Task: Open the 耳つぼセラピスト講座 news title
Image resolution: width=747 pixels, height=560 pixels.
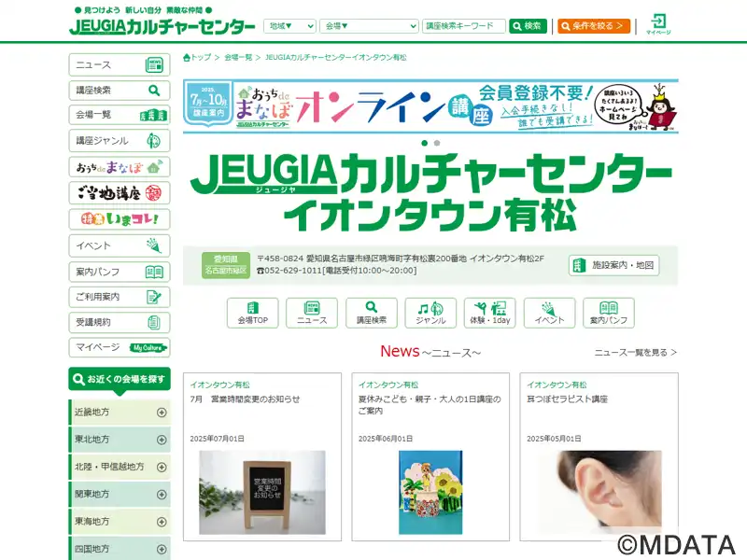Action: (x=567, y=399)
